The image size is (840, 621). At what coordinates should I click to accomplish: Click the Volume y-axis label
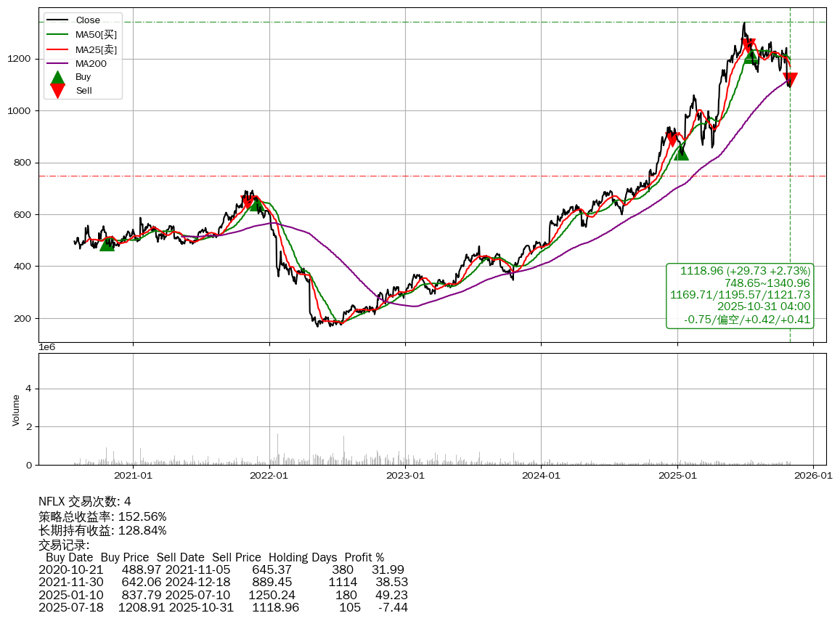pyautogui.click(x=16, y=410)
